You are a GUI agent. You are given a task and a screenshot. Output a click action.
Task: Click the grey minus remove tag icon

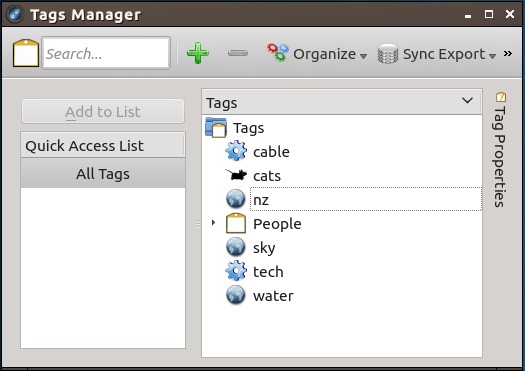[x=238, y=53]
